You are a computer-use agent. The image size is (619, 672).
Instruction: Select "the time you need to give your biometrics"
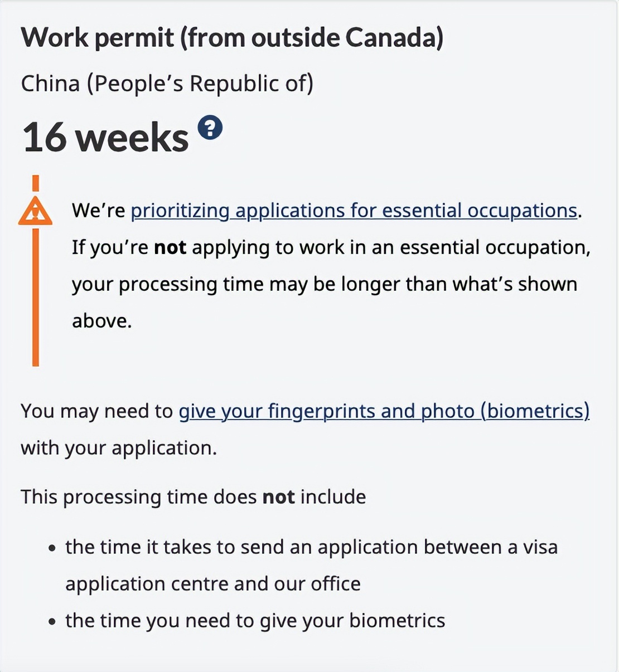[x=255, y=621]
